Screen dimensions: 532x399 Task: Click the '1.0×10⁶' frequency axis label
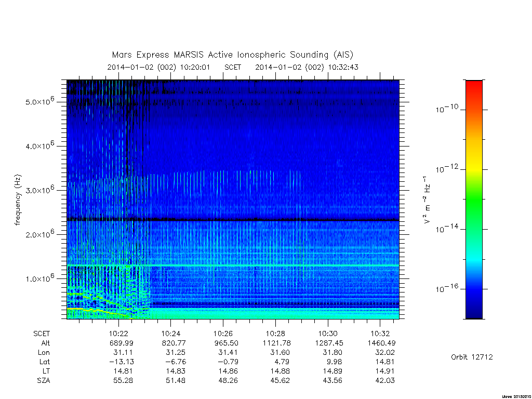[39, 278]
